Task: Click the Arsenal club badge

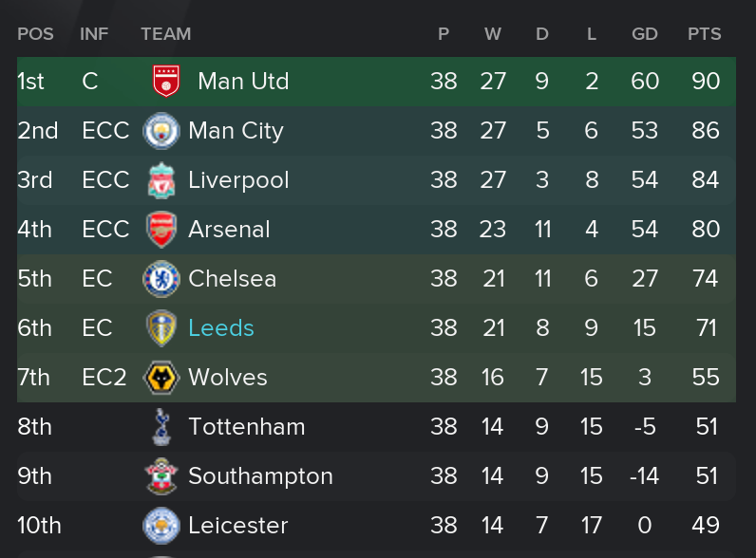Action: coord(161,230)
